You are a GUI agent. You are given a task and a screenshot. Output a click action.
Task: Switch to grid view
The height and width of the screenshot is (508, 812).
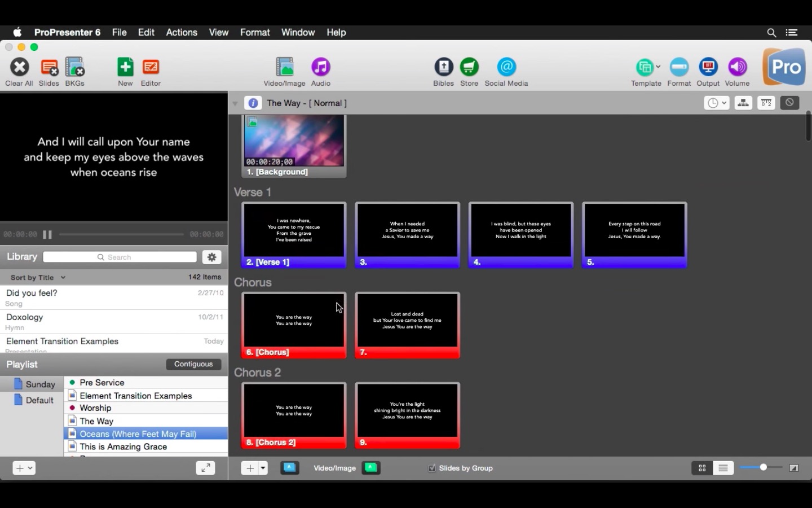tap(702, 468)
